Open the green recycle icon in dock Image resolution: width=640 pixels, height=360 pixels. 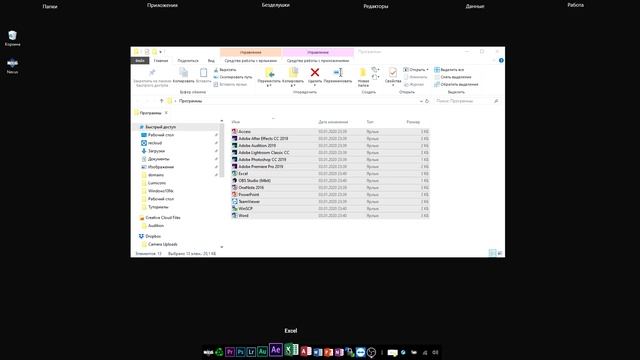pos(219,352)
